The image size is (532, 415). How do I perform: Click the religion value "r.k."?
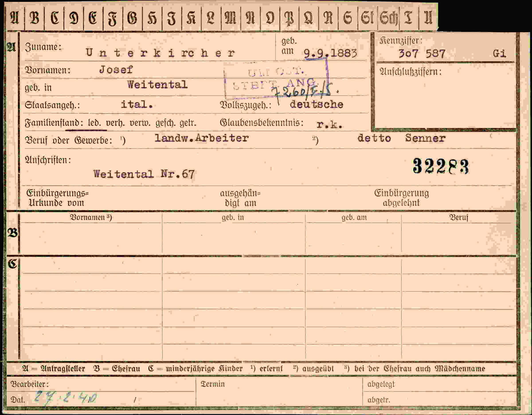329,124
